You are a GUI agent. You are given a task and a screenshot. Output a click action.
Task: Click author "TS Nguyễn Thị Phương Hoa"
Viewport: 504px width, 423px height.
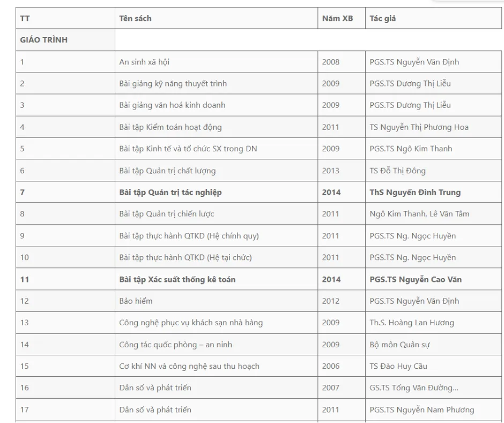[419, 127]
